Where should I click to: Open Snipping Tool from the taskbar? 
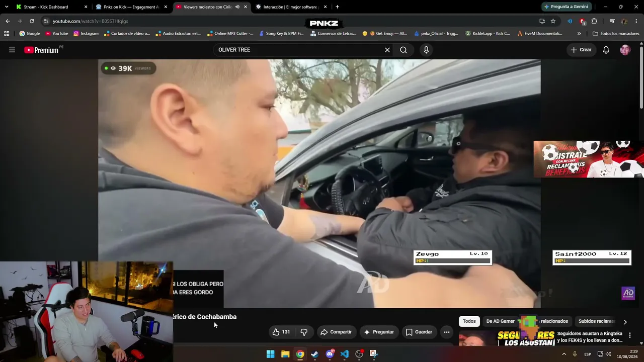pos(374,354)
